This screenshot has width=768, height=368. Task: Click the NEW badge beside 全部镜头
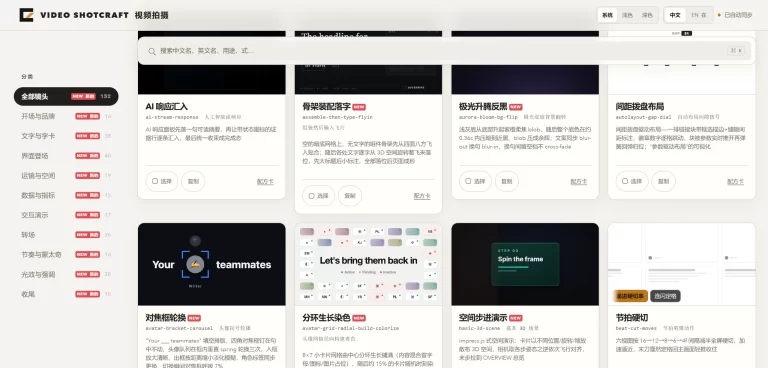click(x=84, y=97)
